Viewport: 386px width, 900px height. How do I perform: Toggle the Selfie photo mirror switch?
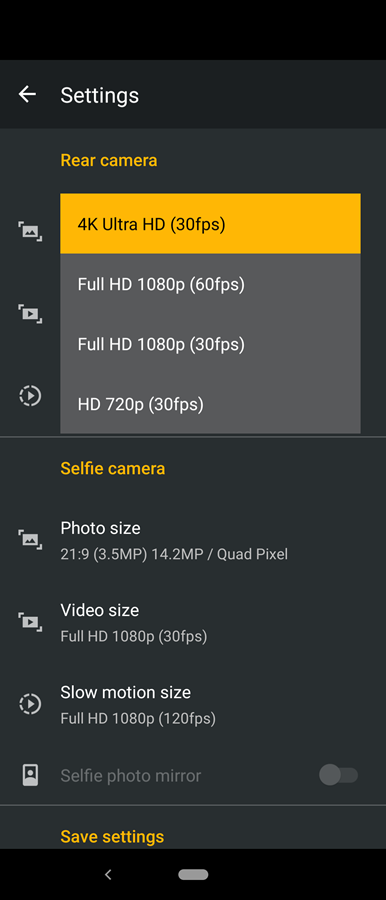338,775
